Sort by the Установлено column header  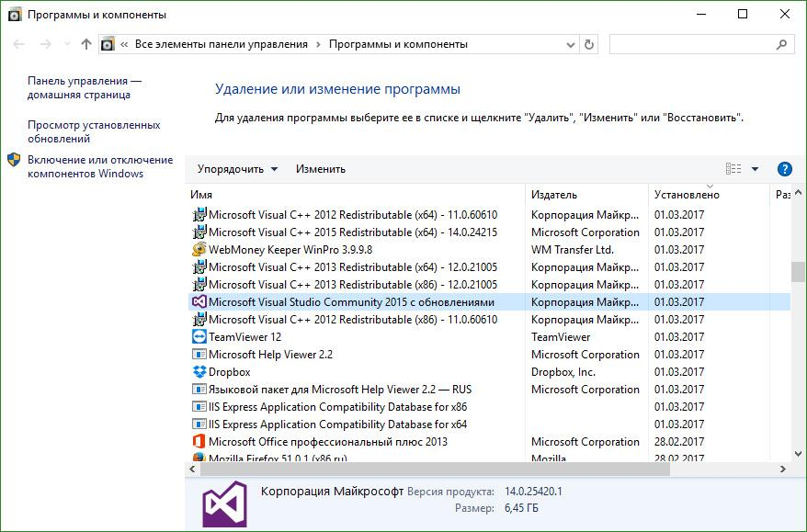[687, 195]
